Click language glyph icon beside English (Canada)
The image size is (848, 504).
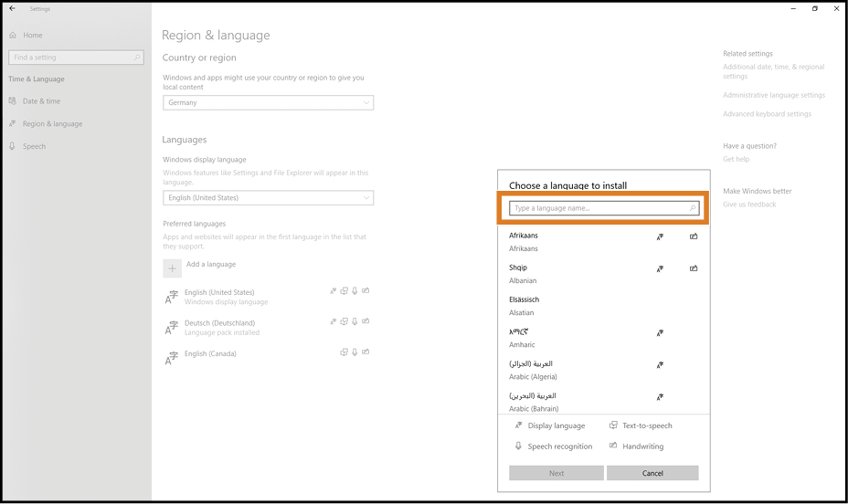click(172, 358)
